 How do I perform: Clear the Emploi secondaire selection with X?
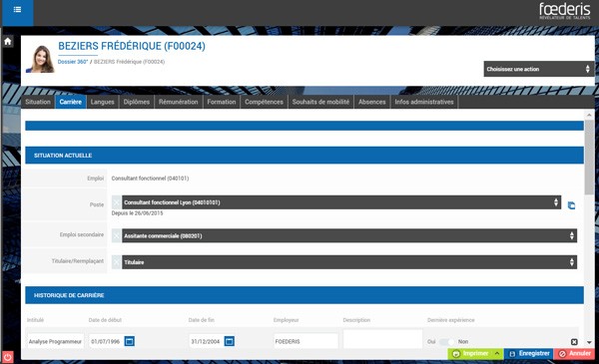117,235
